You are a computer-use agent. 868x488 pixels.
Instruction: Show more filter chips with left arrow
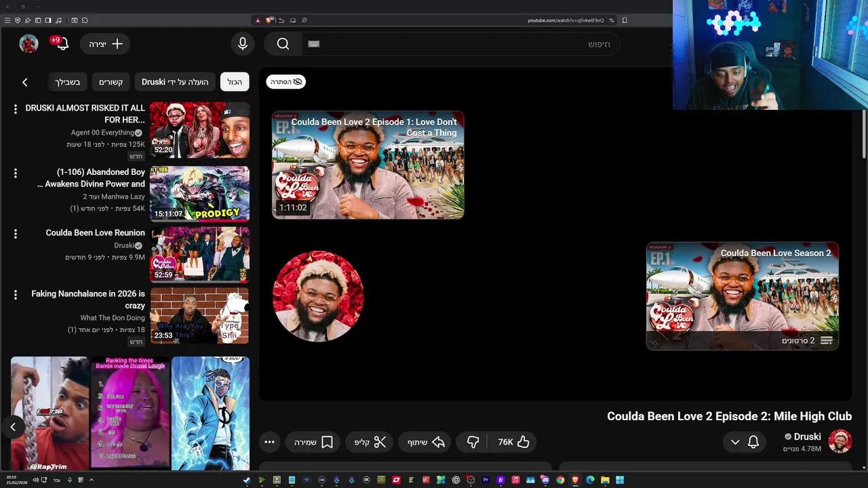[x=25, y=82]
